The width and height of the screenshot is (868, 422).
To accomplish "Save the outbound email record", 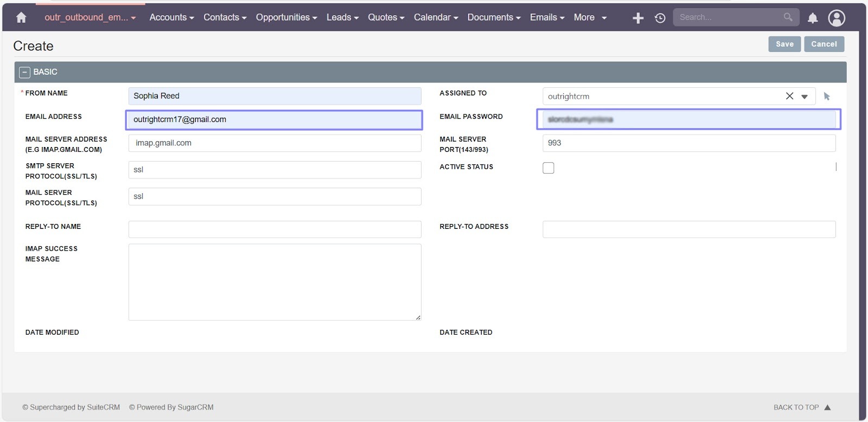I will [x=784, y=44].
